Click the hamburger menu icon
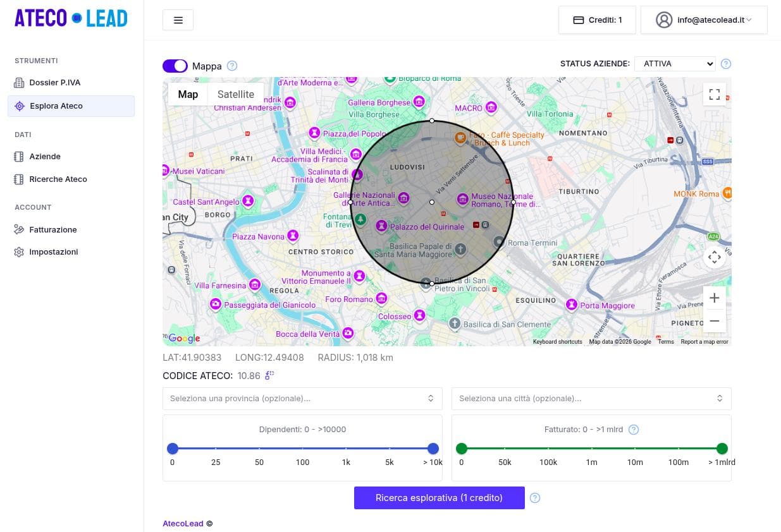 (x=178, y=20)
